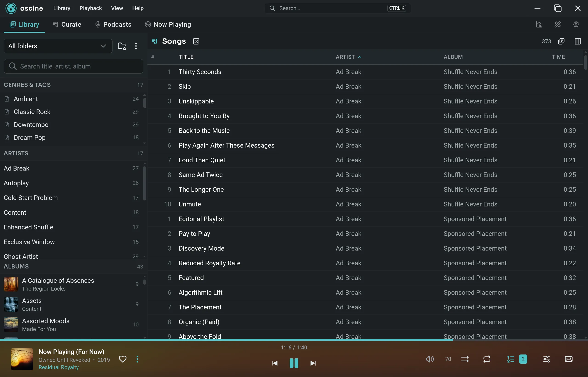Open the mini player icon
The width and height of the screenshot is (588, 377).
click(568, 359)
